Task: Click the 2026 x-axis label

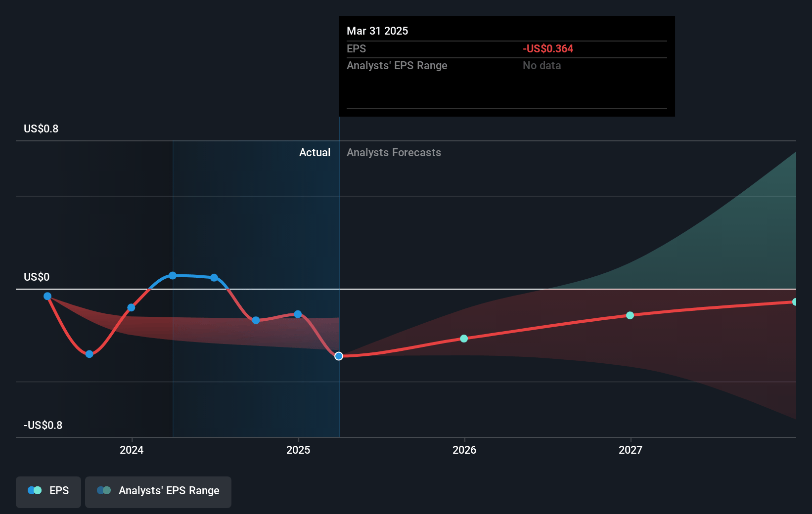Action: point(464,450)
